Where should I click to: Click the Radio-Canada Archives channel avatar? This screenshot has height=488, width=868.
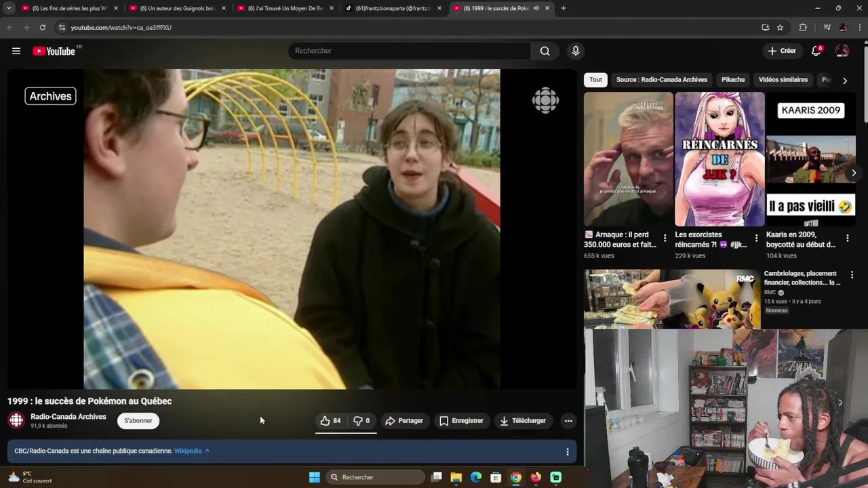(x=16, y=421)
